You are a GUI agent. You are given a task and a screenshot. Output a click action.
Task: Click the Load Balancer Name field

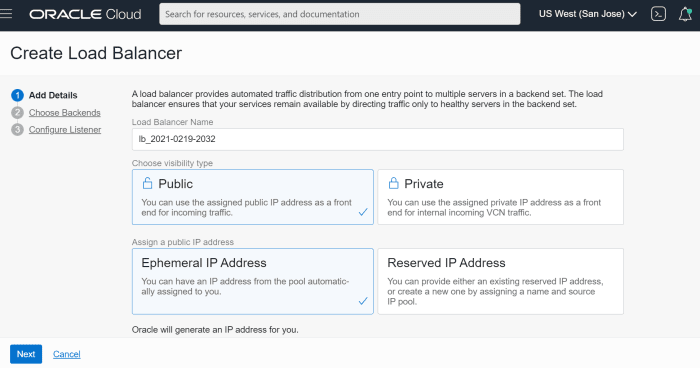pos(378,139)
